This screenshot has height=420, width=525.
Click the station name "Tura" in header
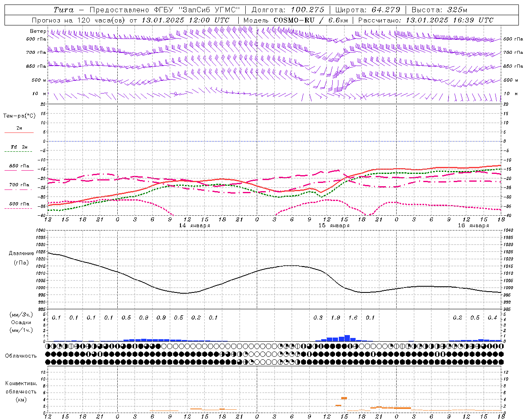coord(64,10)
